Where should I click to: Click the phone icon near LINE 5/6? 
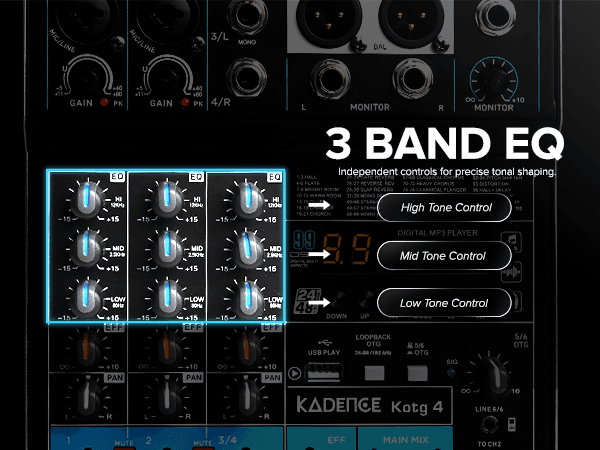coord(512,424)
